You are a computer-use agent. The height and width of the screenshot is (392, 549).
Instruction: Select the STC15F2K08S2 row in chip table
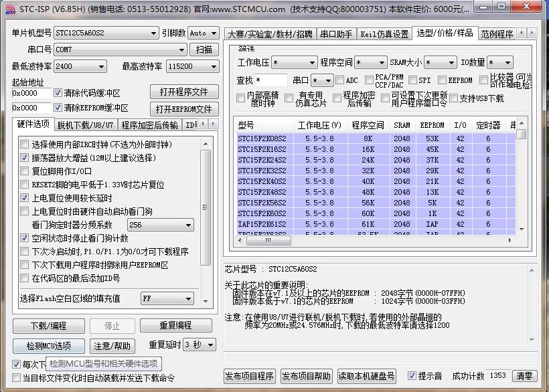(376, 138)
